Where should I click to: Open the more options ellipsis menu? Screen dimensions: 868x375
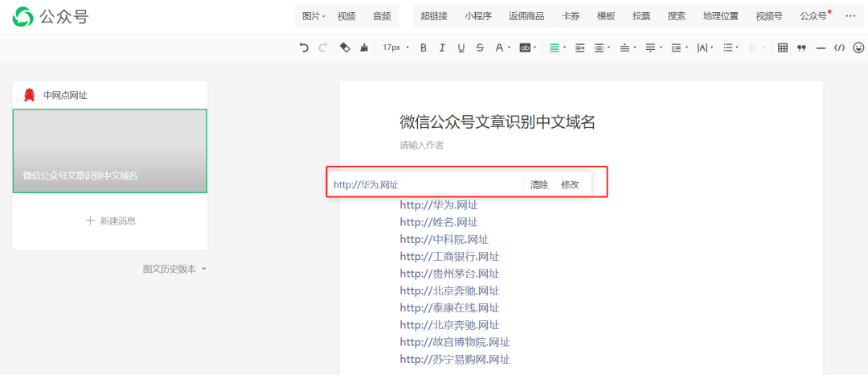pyautogui.click(x=851, y=16)
